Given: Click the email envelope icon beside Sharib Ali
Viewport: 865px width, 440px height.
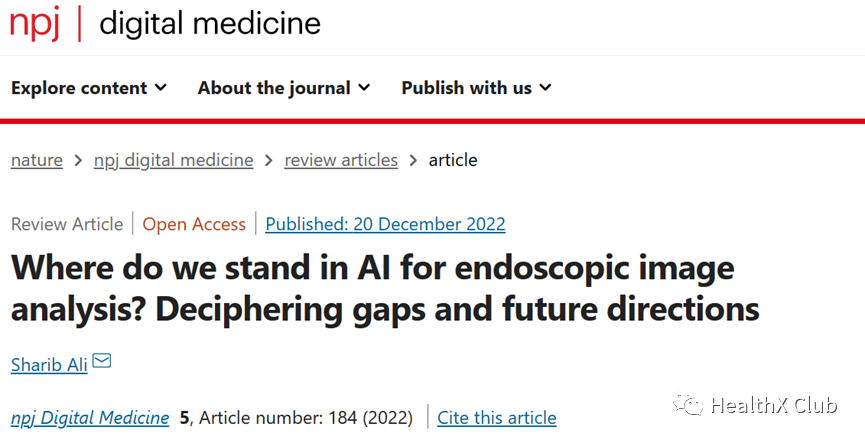Looking at the screenshot, I should (102, 361).
